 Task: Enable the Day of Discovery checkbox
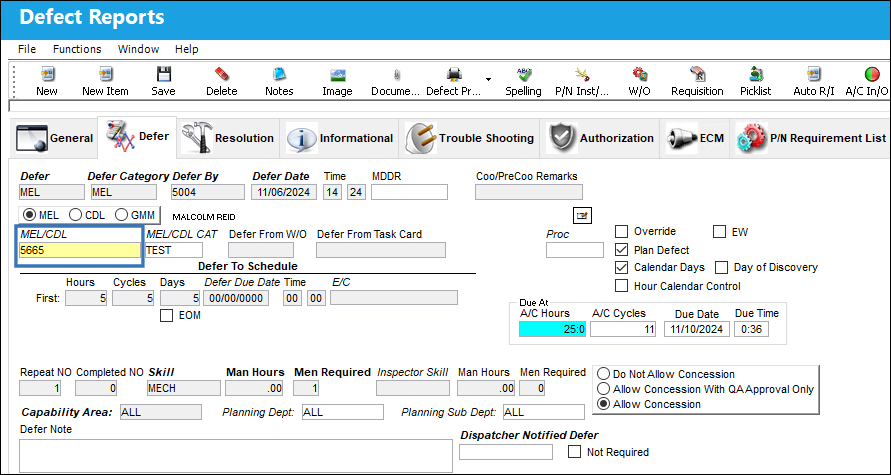722,267
